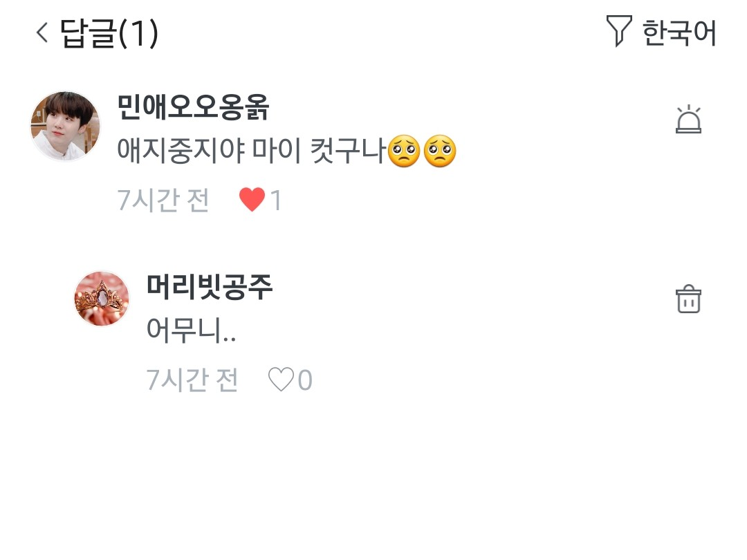Open 민애오오옹옭's profile picture
747x560 pixels.
coord(65,127)
